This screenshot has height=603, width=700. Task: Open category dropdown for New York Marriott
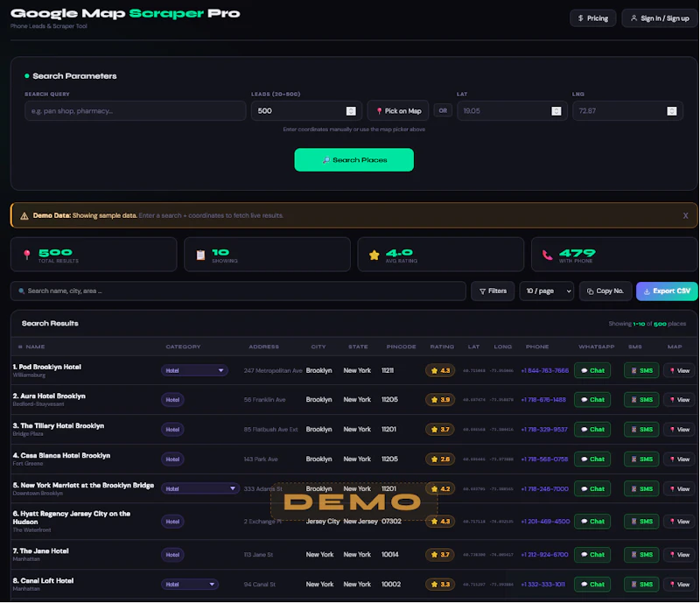tap(200, 488)
